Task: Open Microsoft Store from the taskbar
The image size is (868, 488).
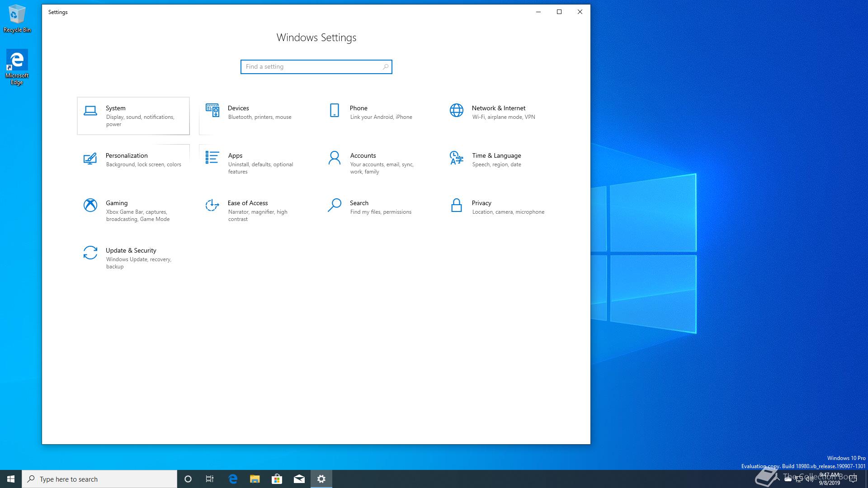Action: tap(277, 479)
